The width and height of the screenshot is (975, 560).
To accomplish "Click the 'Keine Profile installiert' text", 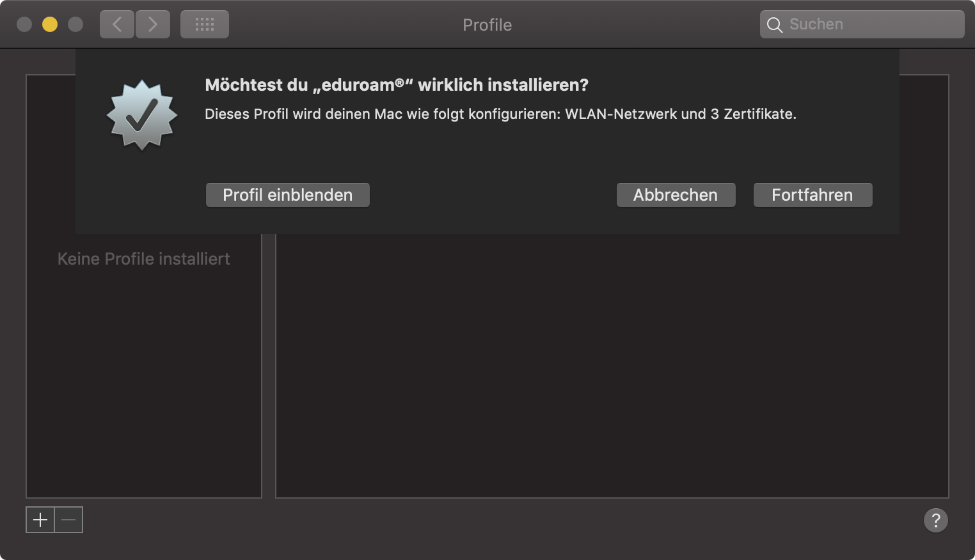I will pos(143,259).
